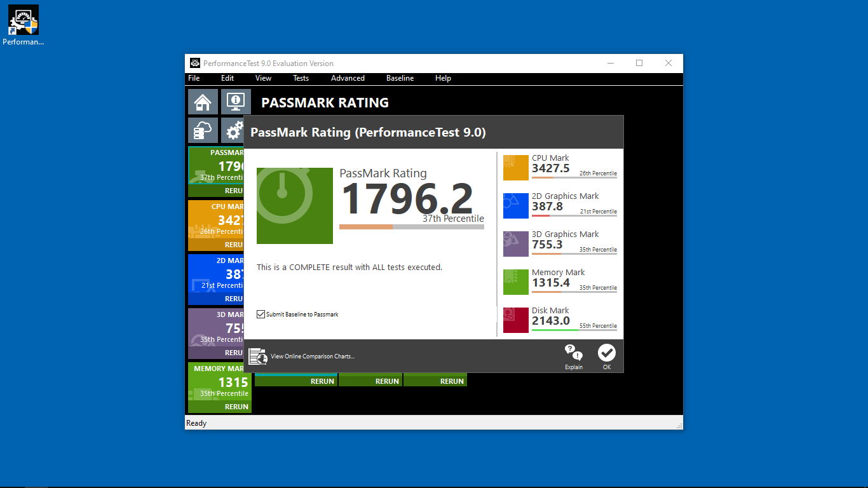Open the settings gear icon
This screenshot has height=488, width=868.
[233, 130]
